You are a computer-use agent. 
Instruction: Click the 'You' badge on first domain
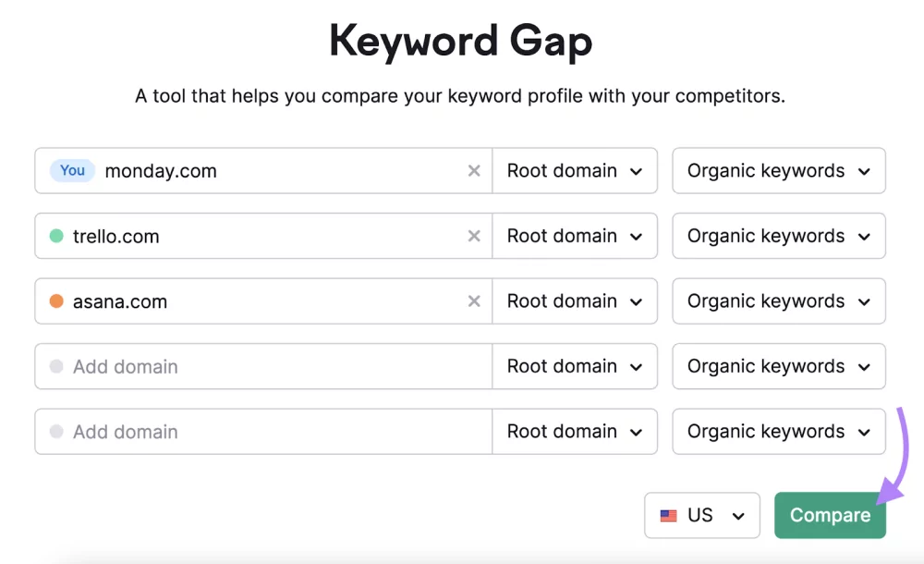(72, 171)
